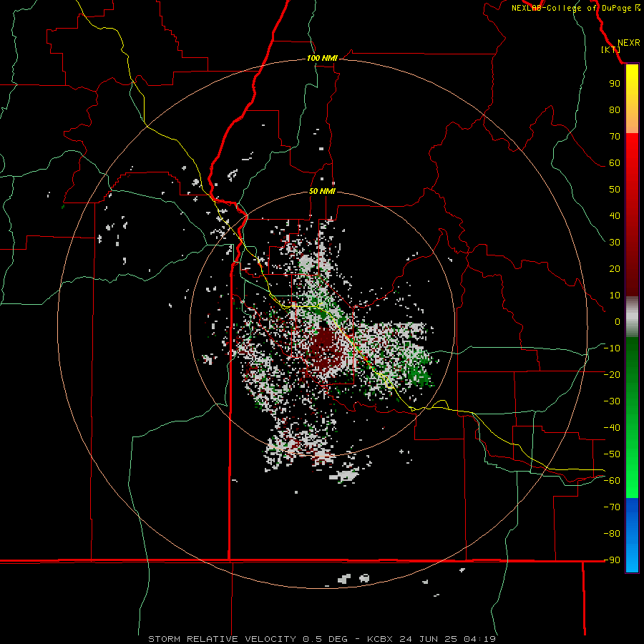
Task: Click the NEXLAB-College of DuPage credit text
Action: [571, 8]
